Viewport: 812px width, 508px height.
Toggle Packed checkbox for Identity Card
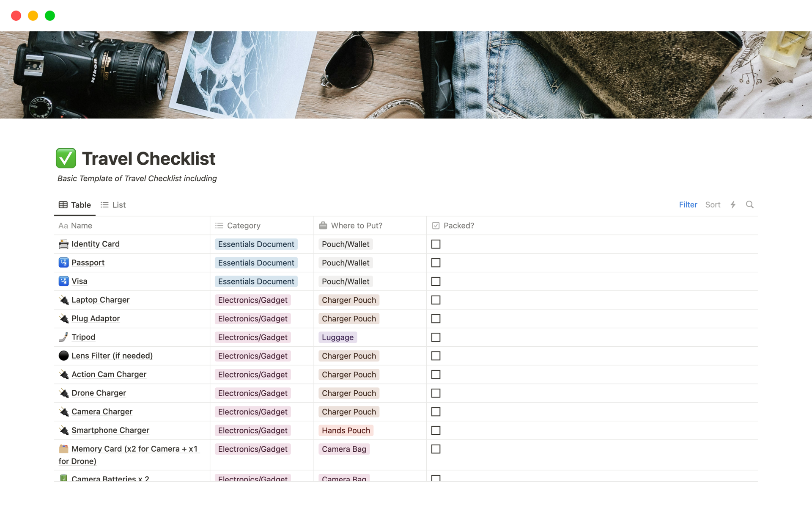click(436, 243)
